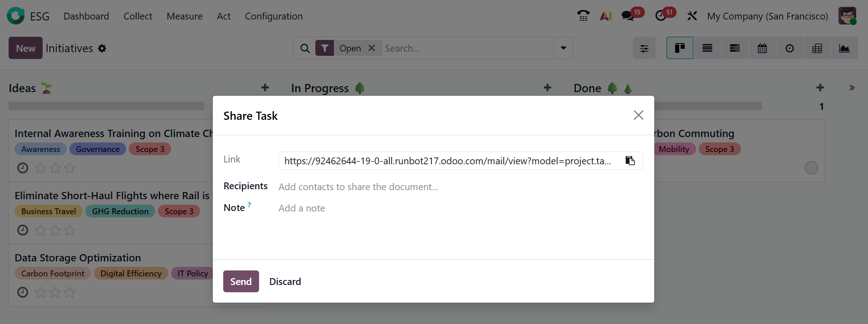868x324 pixels.
Task: Expand folded kanban columns chevron
Action: click(x=852, y=88)
